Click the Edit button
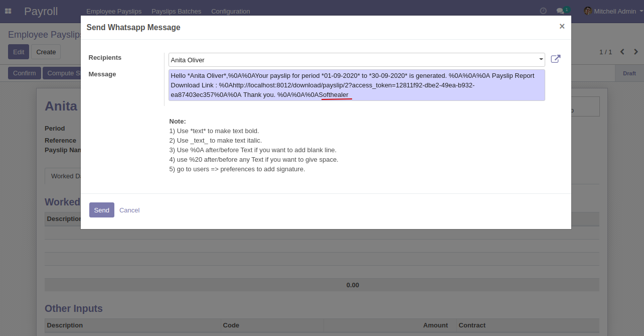Screen dimensions: 644x336 pos(19,52)
